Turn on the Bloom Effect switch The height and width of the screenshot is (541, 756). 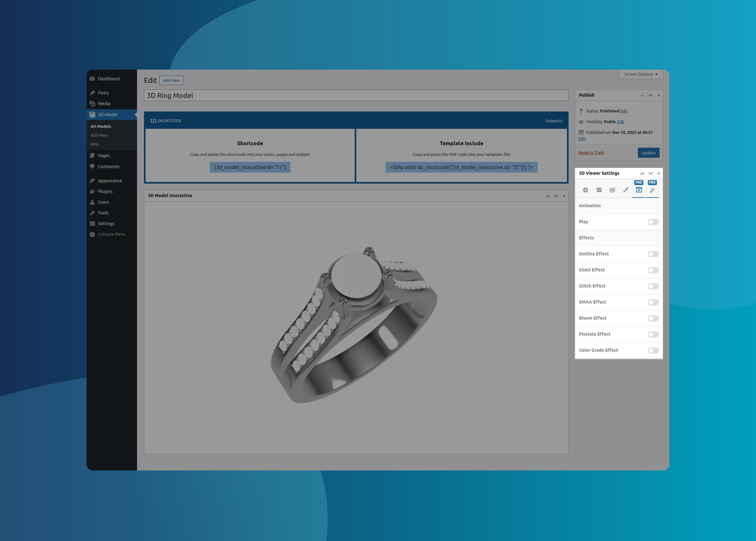tap(653, 318)
